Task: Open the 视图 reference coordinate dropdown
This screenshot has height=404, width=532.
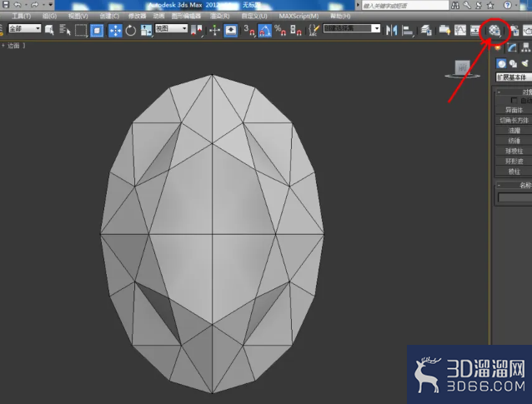Action: pyautogui.click(x=171, y=28)
